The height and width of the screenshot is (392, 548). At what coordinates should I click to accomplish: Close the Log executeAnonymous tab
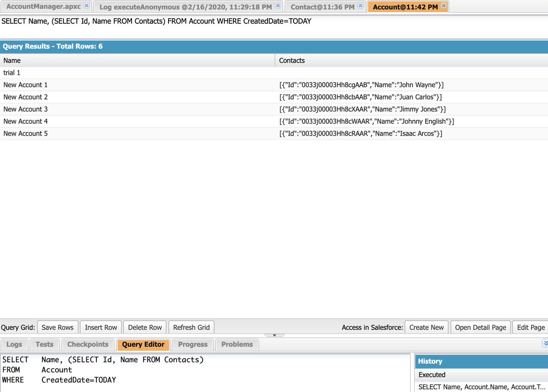pyautogui.click(x=278, y=6)
